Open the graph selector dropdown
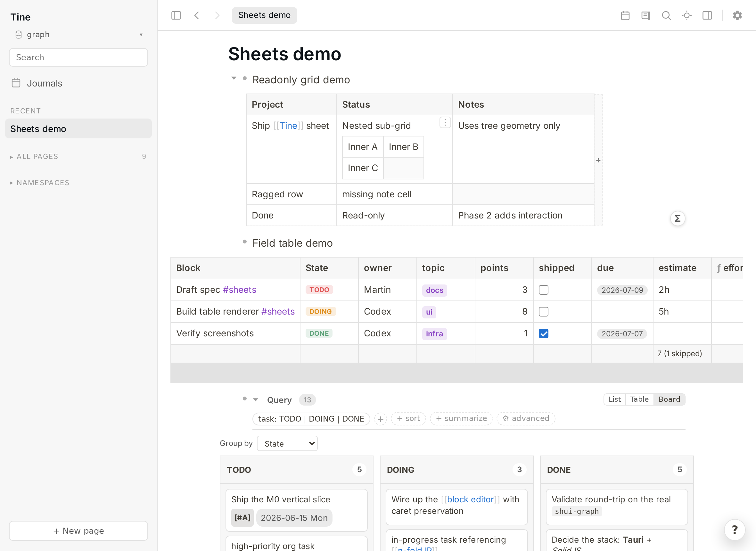This screenshot has height=551, width=756. [x=78, y=34]
